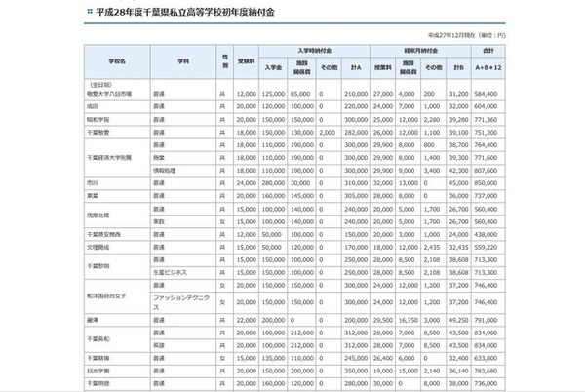Select the 千葉経済大学附属 school name cell
Viewport: 585px width, 392px height.
(117, 158)
